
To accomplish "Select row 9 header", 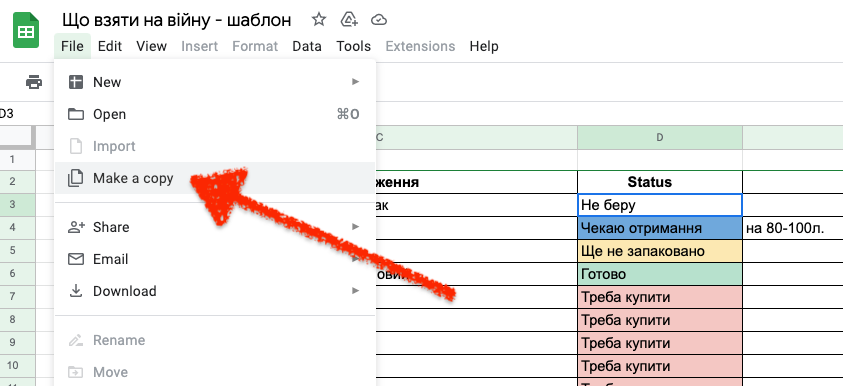I will point(18,342).
